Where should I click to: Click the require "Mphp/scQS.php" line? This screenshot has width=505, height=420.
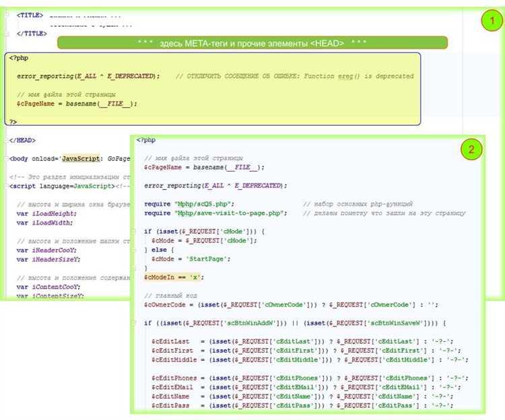189,204
